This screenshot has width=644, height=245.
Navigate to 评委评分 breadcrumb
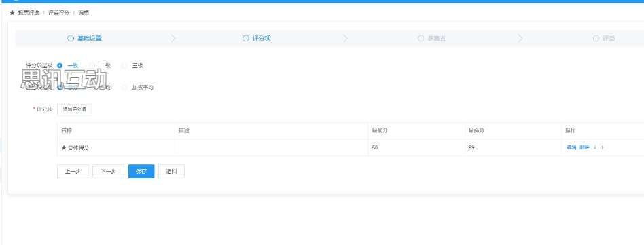click(x=58, y=13)
